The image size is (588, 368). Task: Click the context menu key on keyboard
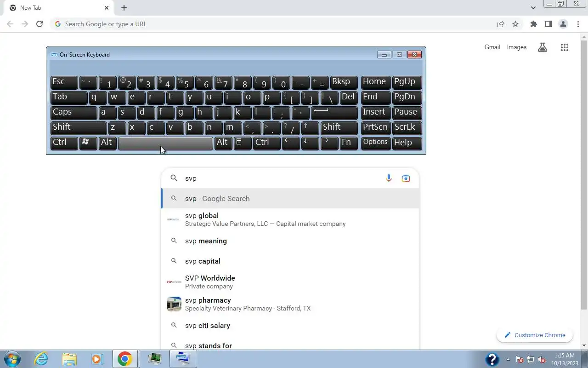point(243,143)
